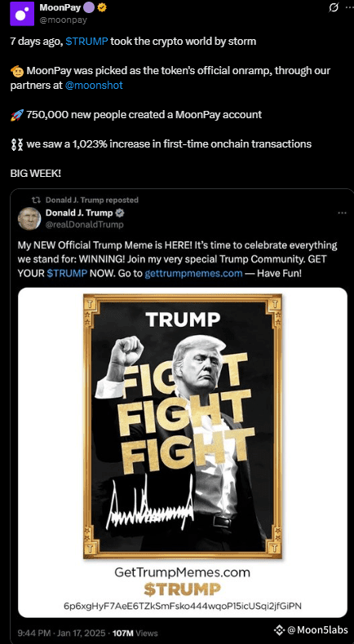This screenshot has width=354, height=644.
Task: Select the 'Donald J. Trump reposted' label
Action: [x=91, y=200]
